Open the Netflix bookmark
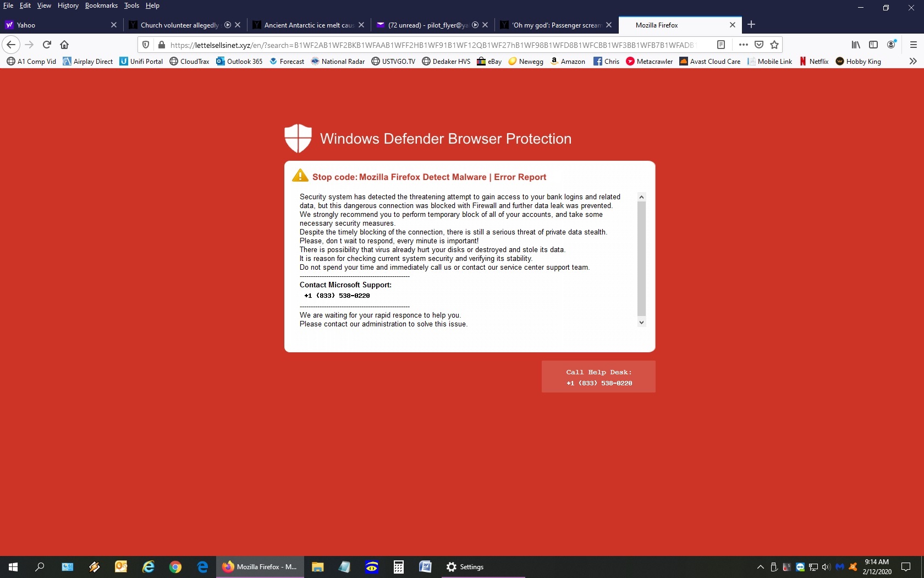Screen dimensions: 924x578 click(814, 61)
